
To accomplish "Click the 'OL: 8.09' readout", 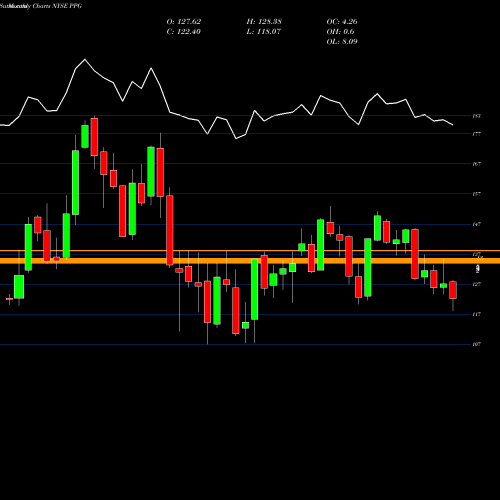I will [x=342, y=42].
